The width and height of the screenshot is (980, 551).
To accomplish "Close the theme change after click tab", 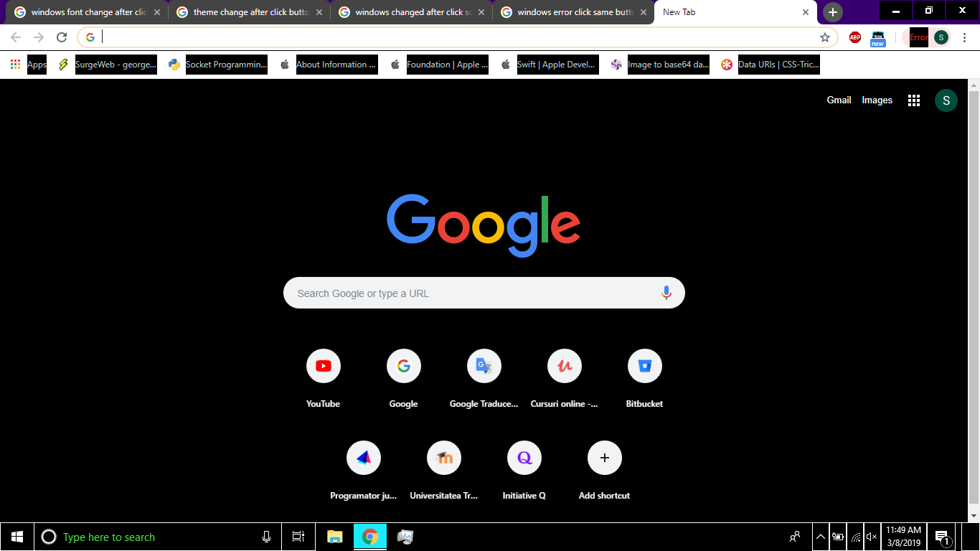I will (x=319, y=12).
